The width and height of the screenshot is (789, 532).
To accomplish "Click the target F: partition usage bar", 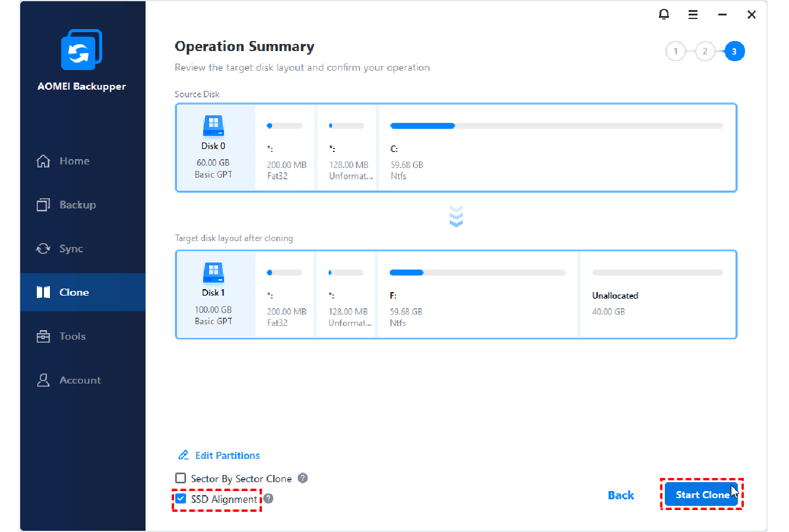I will 478,273.
